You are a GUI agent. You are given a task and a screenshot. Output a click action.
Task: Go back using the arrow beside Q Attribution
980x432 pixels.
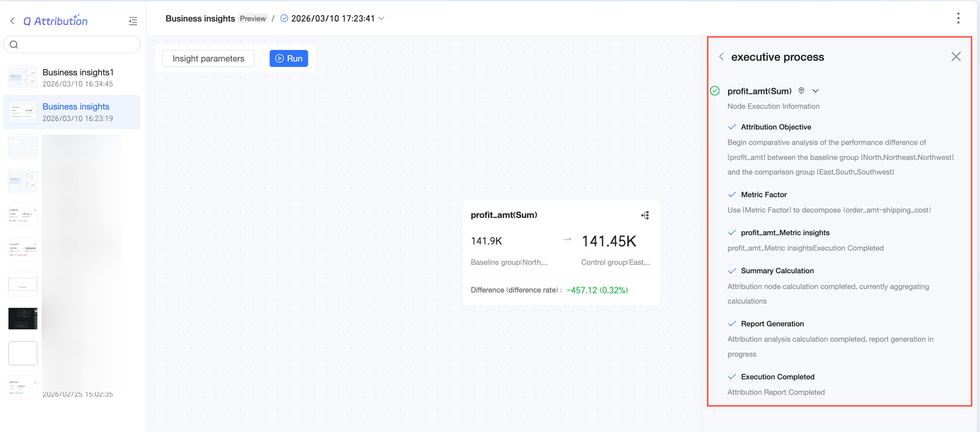13,21
